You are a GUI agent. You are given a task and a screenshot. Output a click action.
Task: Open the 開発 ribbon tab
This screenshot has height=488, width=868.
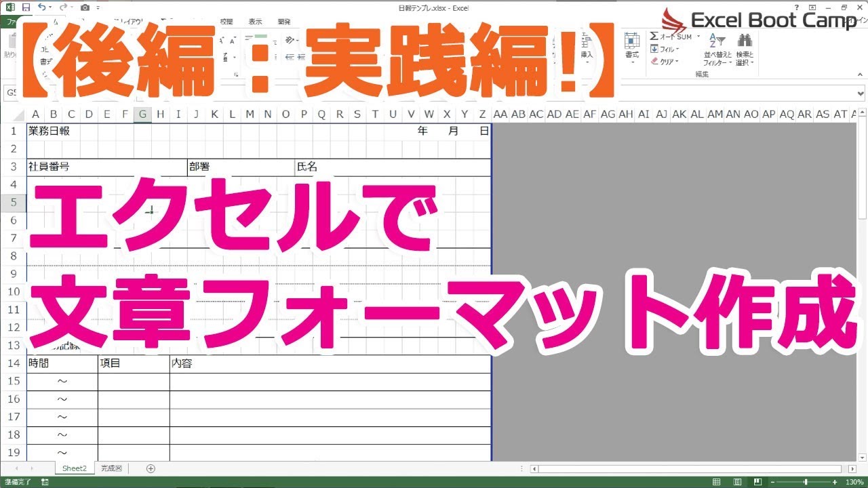tap(285, 21)
